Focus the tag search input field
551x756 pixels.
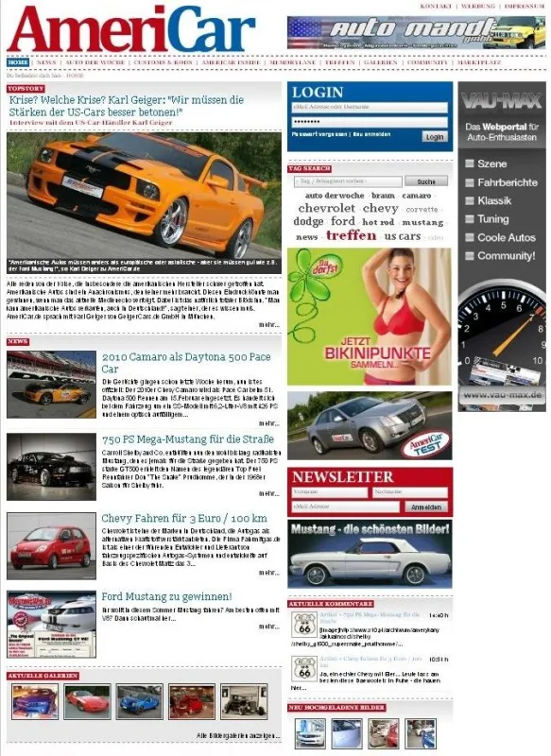click(x=348, y=181)
